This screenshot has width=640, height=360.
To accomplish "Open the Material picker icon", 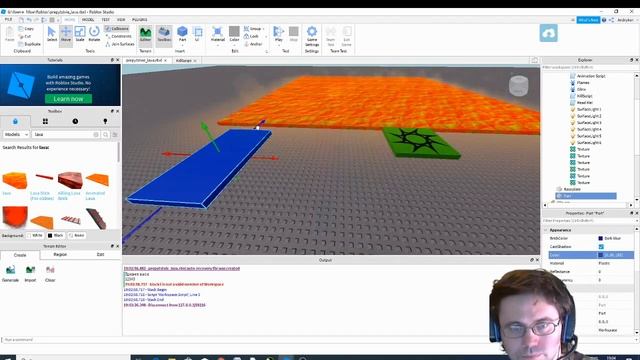I will point(218,31).
